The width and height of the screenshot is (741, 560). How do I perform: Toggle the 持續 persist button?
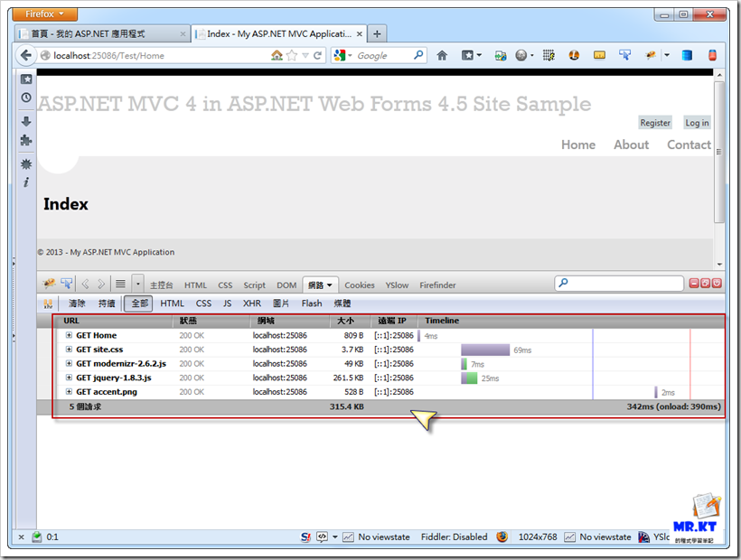pyautogui.click(x=107, y=303)
